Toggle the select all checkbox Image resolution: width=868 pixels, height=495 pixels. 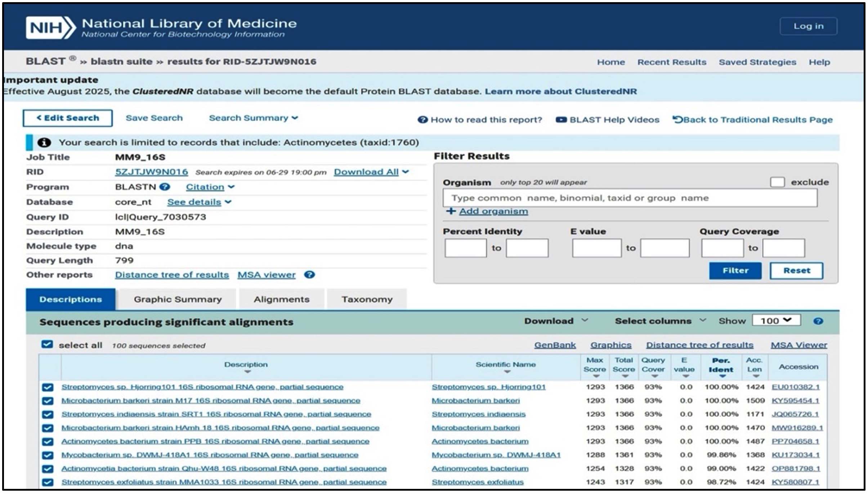(47, 345)
